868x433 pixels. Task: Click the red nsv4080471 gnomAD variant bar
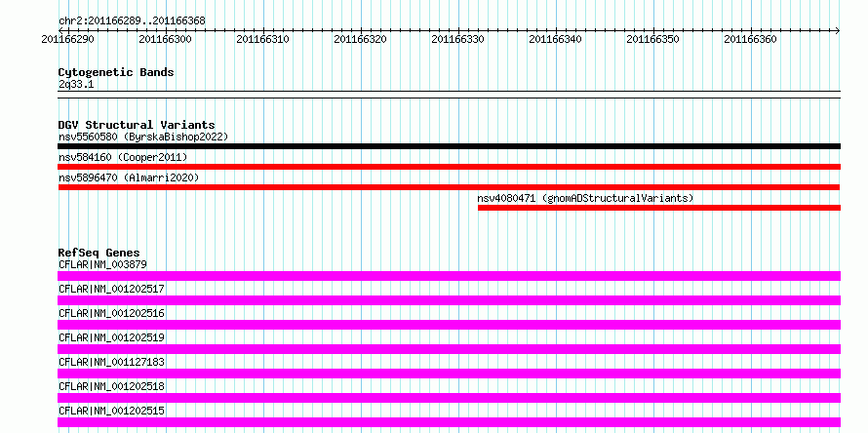coord(658,208)
